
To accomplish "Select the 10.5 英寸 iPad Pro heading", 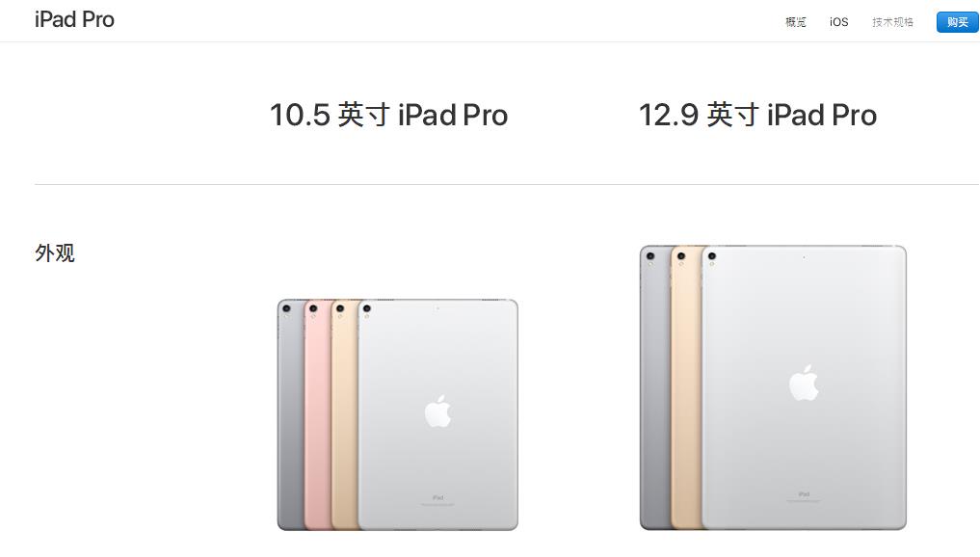I will tap(388, 115).
